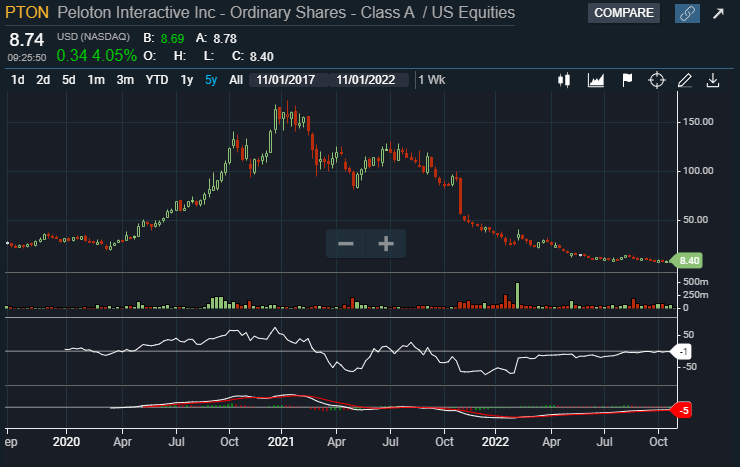Edit the start date 11/01/2017 field

pyautogui.click(x=288, y=80)
